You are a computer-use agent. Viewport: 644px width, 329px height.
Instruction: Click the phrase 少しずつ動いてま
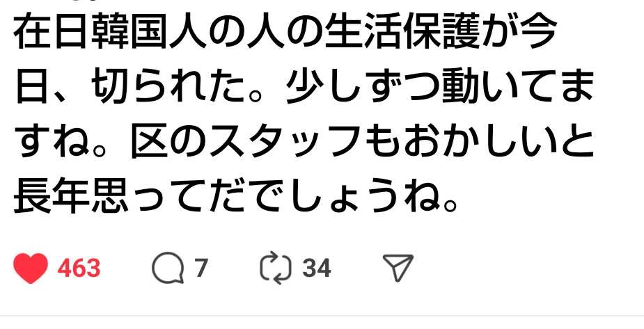click(x=440, y=88)
